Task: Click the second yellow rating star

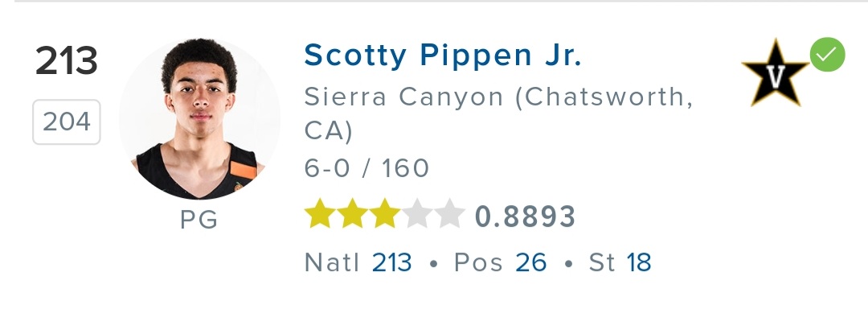Action: pyautogui.click(x=353, y=214)
